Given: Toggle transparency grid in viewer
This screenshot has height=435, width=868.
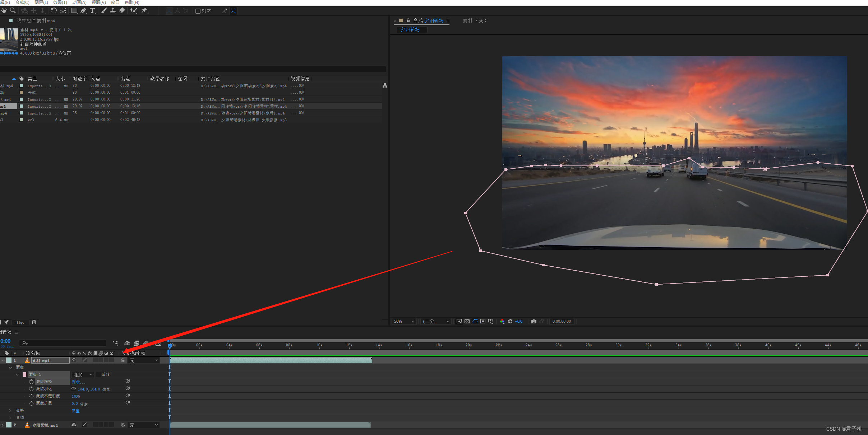Looking at the screenshot, I should pyautogui.click(x=467, y=321).
